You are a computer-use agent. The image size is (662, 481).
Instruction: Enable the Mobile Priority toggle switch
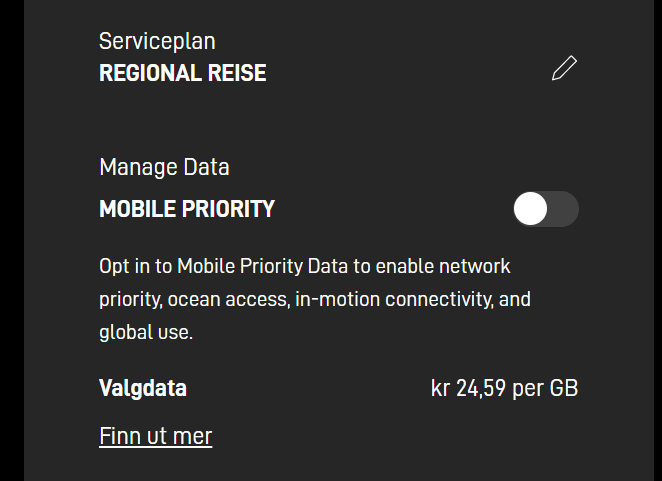[546, 209]
